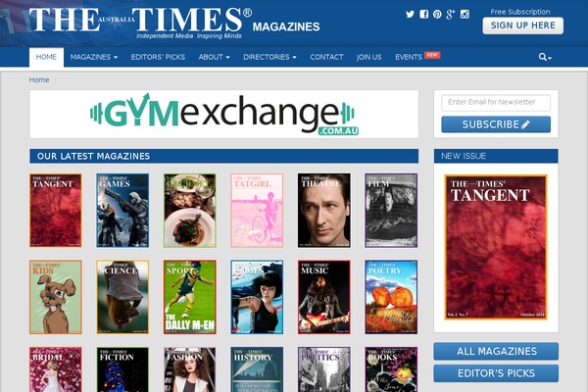Open the Bridal magazine cover
Image resolution: width=588 pixels, height=392 pixels.
pyautogui.click(x=56, y=369)
